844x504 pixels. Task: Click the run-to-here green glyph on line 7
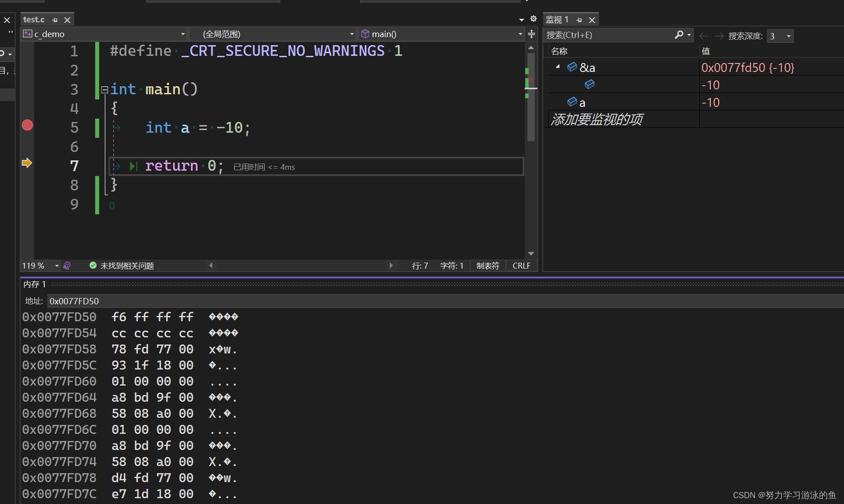(x=133, y=166)
